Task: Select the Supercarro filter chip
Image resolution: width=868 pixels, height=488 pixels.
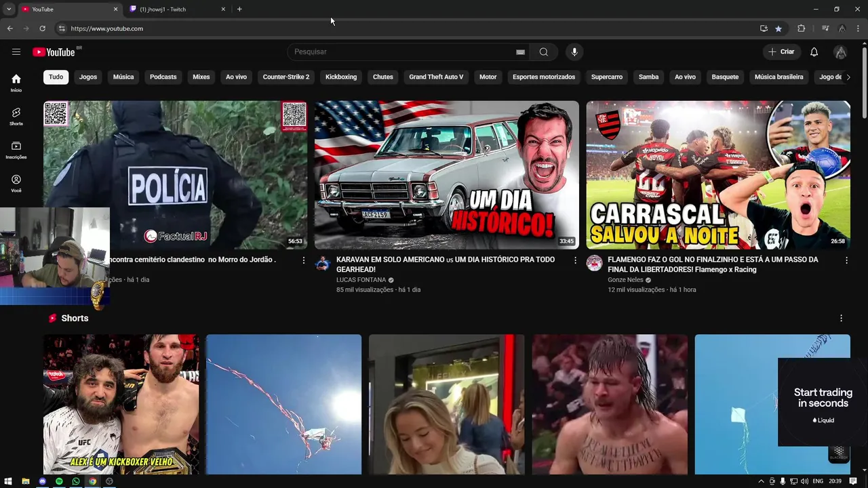Action: point(607,77)
